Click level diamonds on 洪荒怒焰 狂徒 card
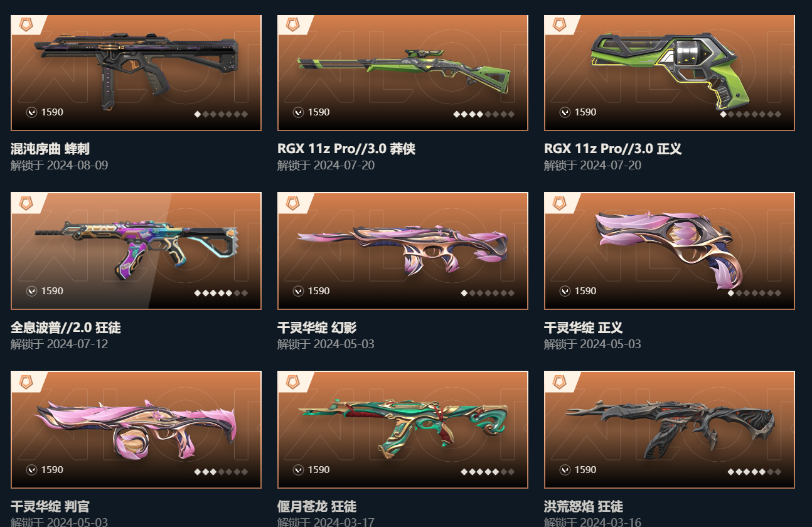The width and height of the screenshot is (812, 527). 754,472
